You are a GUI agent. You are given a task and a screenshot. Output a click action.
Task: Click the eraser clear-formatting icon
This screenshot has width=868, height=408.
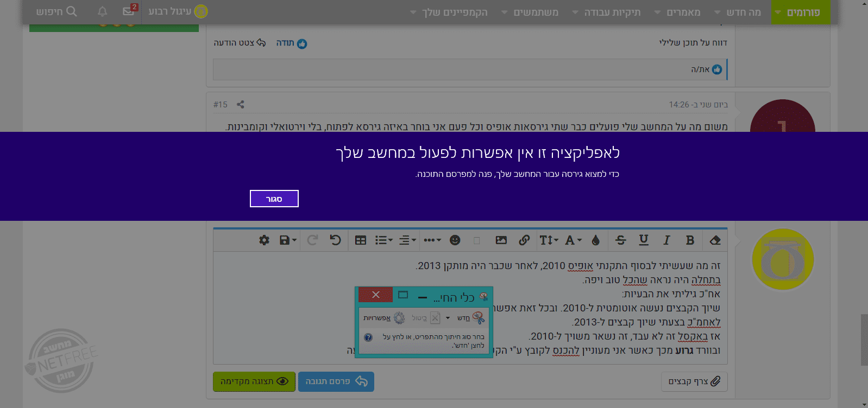(715, 240)
